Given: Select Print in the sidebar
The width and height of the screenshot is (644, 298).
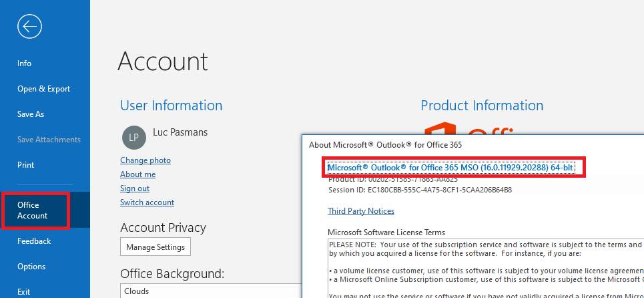Looking at the screenshot, I should click(26, 165).
